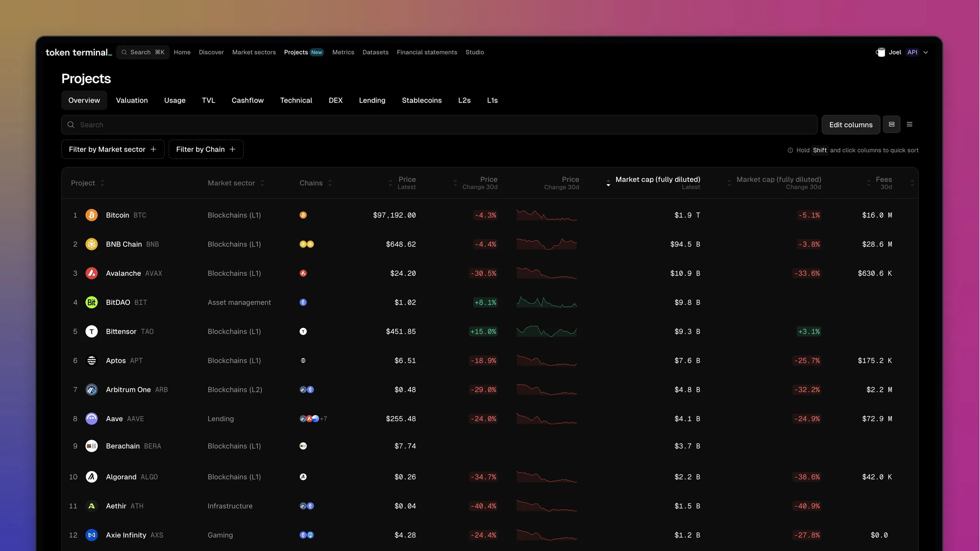Click the Arbitrum One logo icon
This screenshot has height=551, width=980.
point(91,389)
